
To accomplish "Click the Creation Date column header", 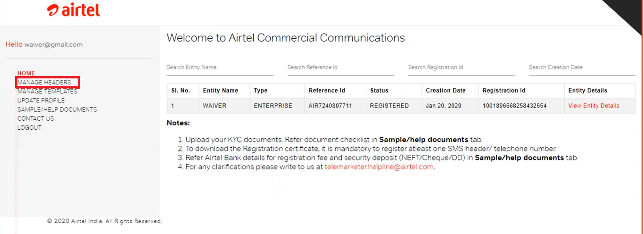I will click(x=446, y=91).
